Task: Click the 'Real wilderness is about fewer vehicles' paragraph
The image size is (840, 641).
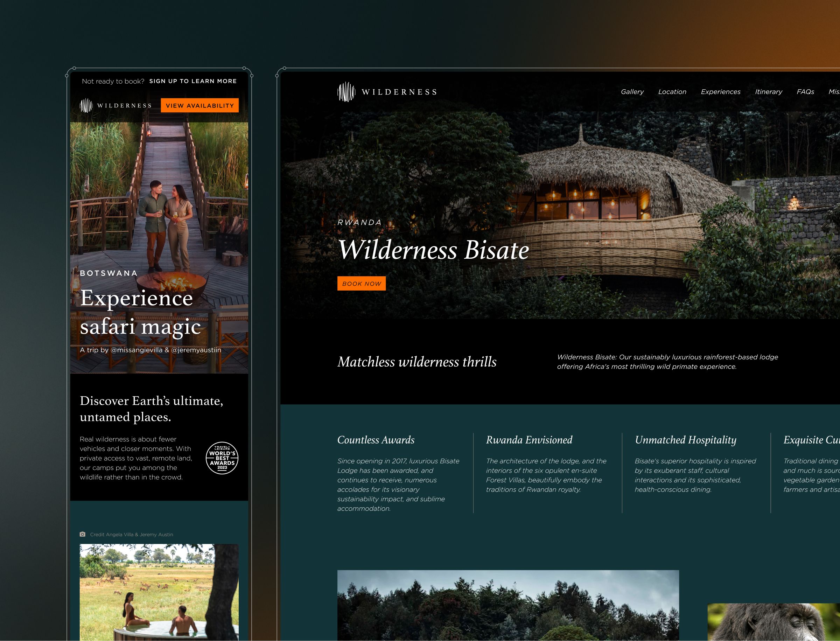Action: [x=136, y=458]
